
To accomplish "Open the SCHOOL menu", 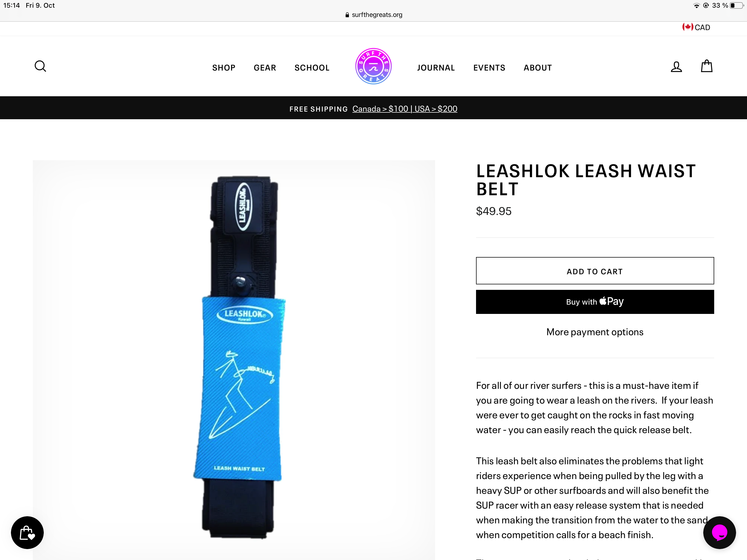I will [312, 68].
